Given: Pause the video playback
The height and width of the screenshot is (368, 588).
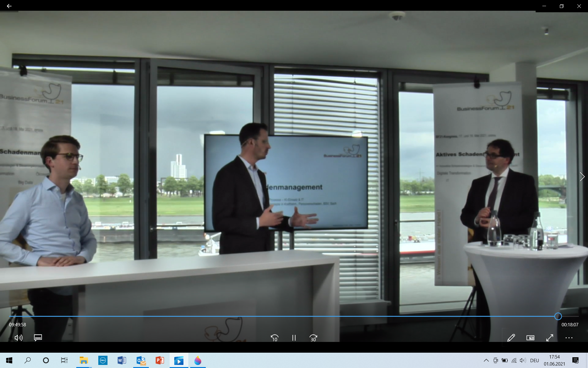Looking at the screenshot, I should coord(294,338).
